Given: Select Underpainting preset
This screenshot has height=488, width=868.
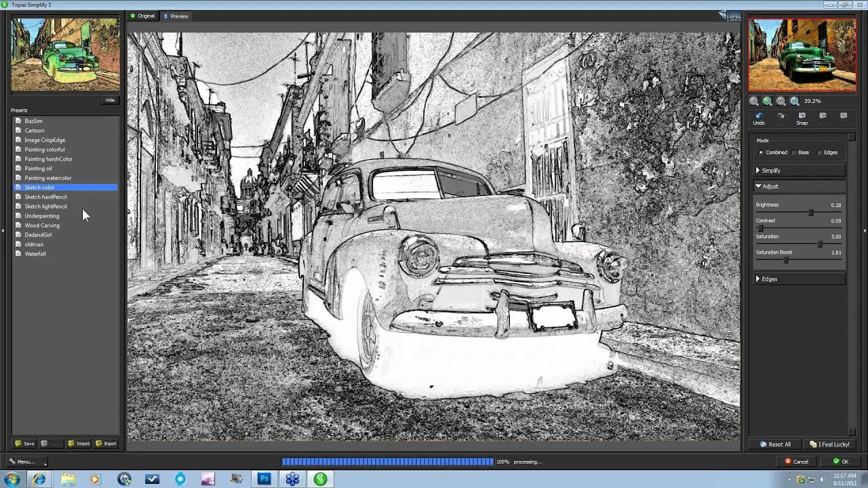Looking at the screenshot, I should 65,216.
